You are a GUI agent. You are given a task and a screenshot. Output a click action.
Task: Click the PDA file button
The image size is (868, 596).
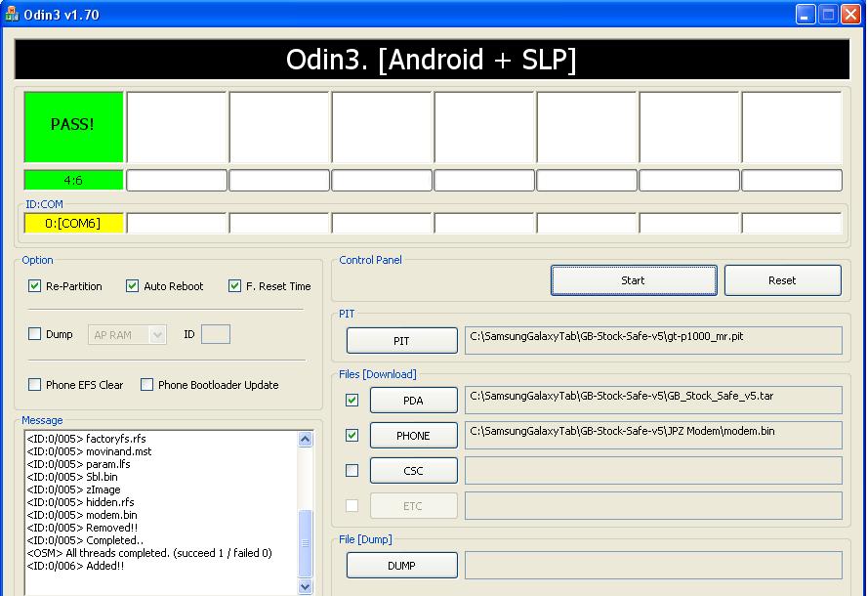pyautogui.click(x=414, y=400)
